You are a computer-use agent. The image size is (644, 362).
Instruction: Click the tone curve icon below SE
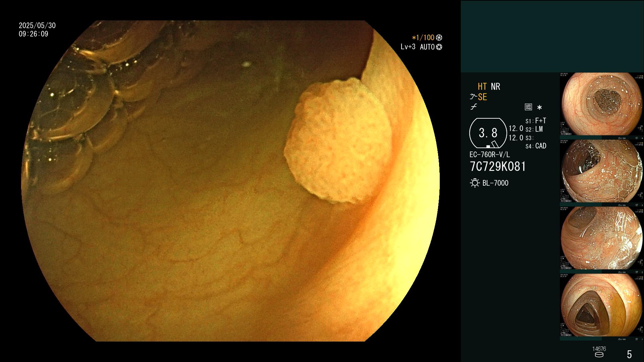pyautogui.click(x=474, y=107)
